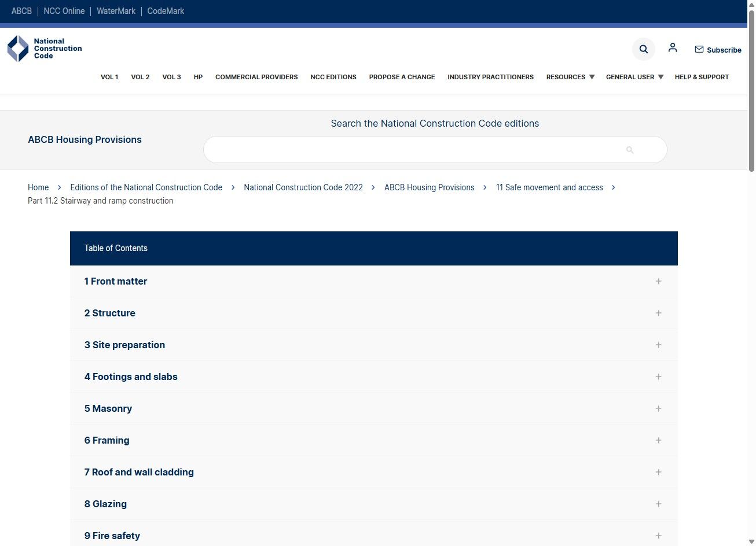Open COMMERCIAL PROVIDERS menu item

point(256,77)
